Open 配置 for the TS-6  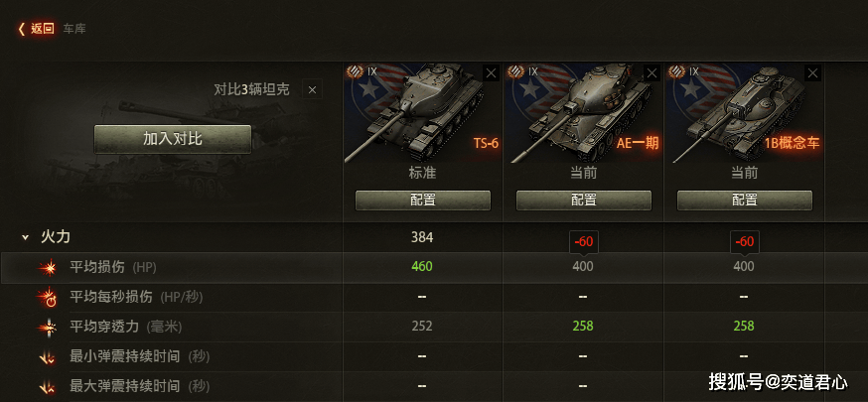pos(423,201)
